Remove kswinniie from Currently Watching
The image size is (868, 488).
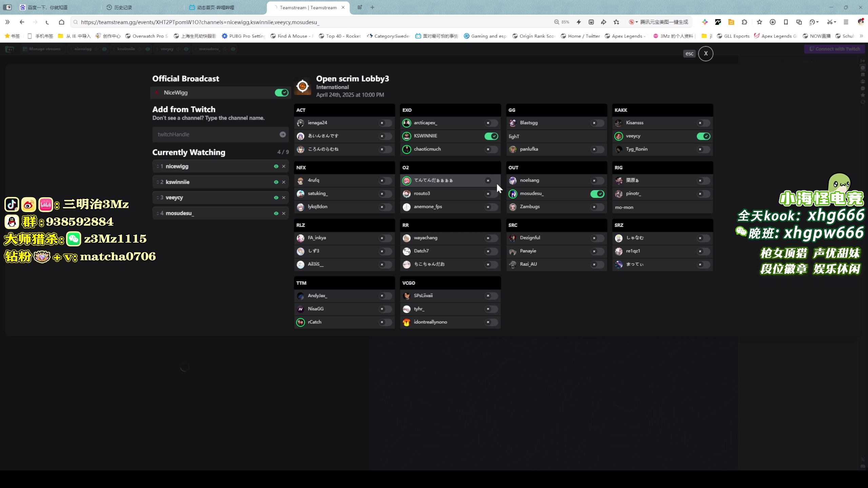(284, 182)
